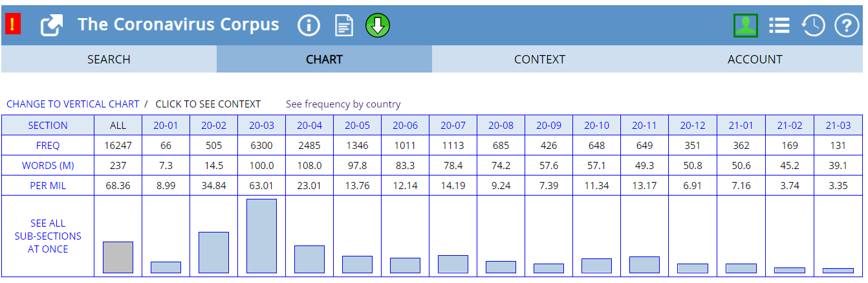Image resolution: width=868 pixels, height=283 pixels.
Task: Open the green user profile icon
Action: (x=746, y=25)
